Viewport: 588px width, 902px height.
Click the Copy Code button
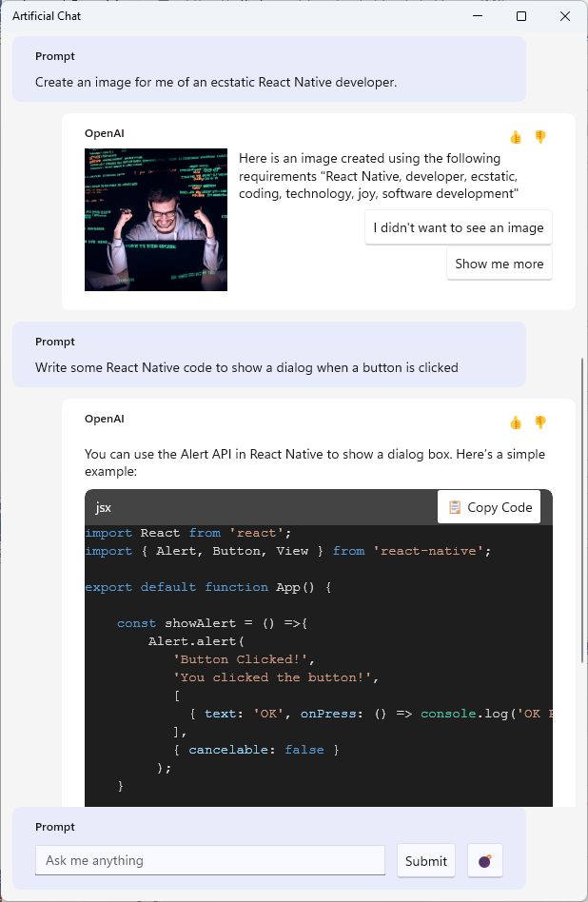pyautogui.click(x=489, y=506)
